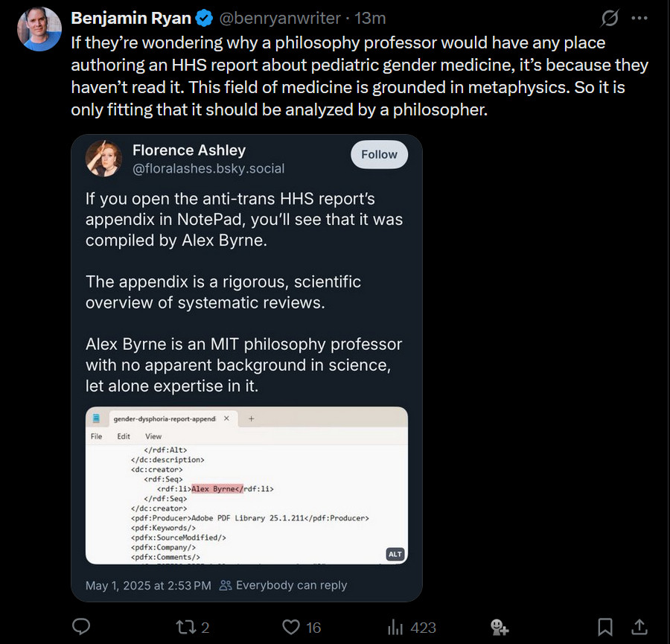Bookmark this post
This screenshot has width=670, height=644.
tap(604, 628)
